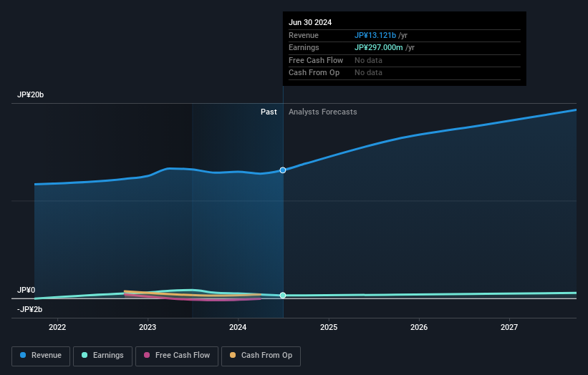
Task: Select the revenue data point marker at Jun 2024
Action: 283,170
